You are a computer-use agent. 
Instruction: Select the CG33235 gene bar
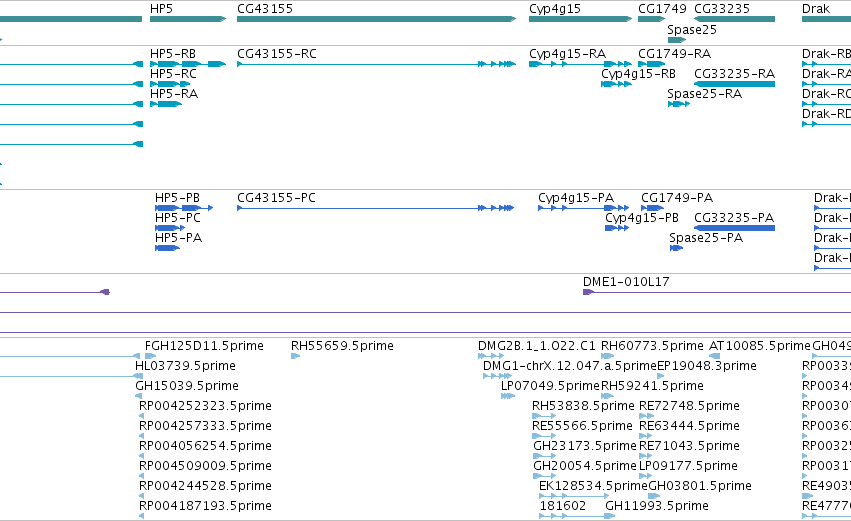tap(735, 19)
